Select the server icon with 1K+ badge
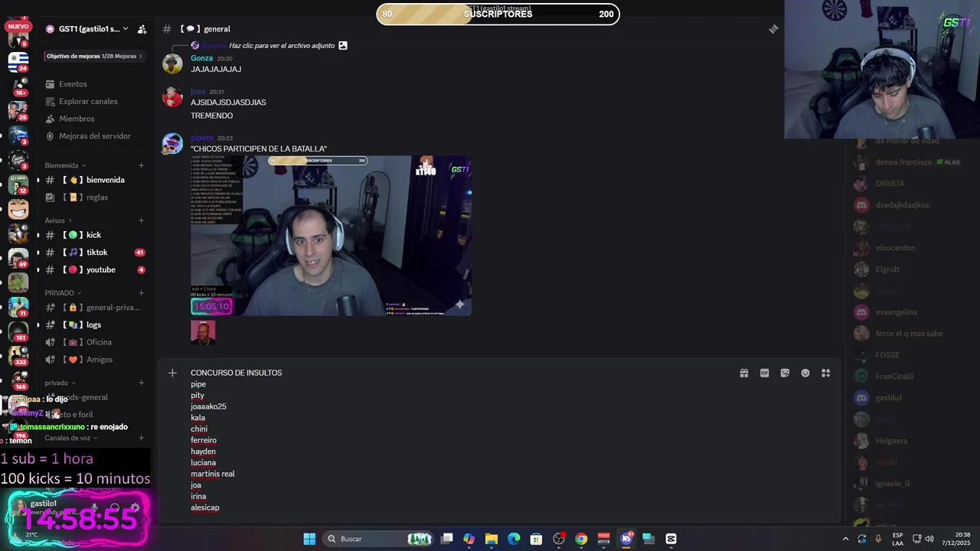The image size is (980, 551). (18, 86)
